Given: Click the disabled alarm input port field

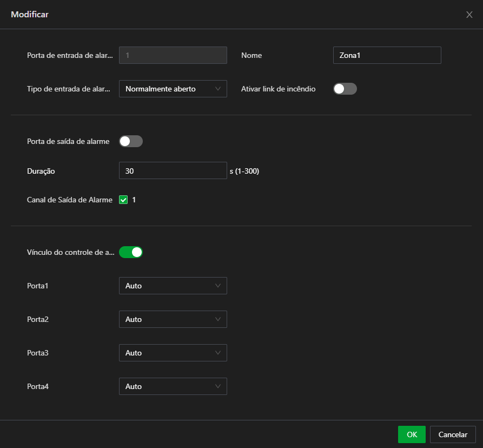Looking at the screenshot, I should pyautogui.click(x=173, y=55).
